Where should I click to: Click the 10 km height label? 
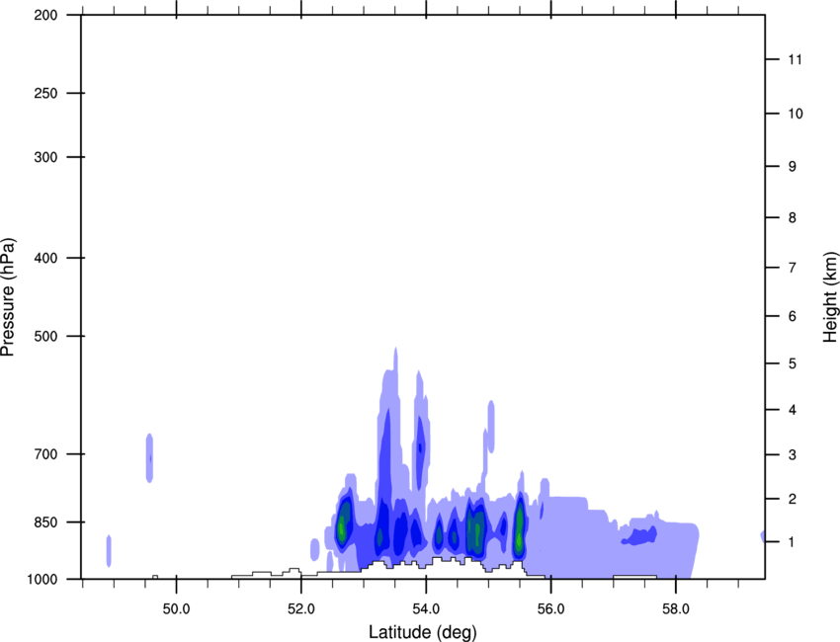796,114
